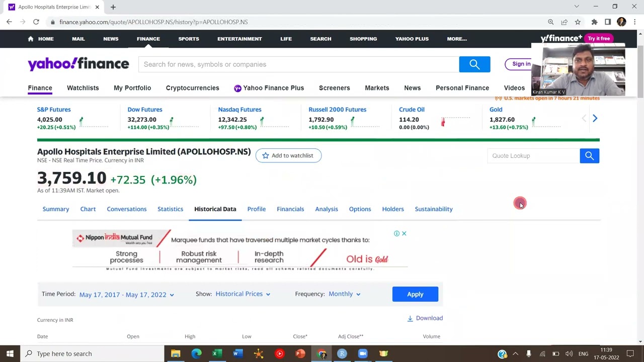Screen dimensions: 644x362
Task: Click the side panel icon in browser toolbar
Action: pos(608,22)
